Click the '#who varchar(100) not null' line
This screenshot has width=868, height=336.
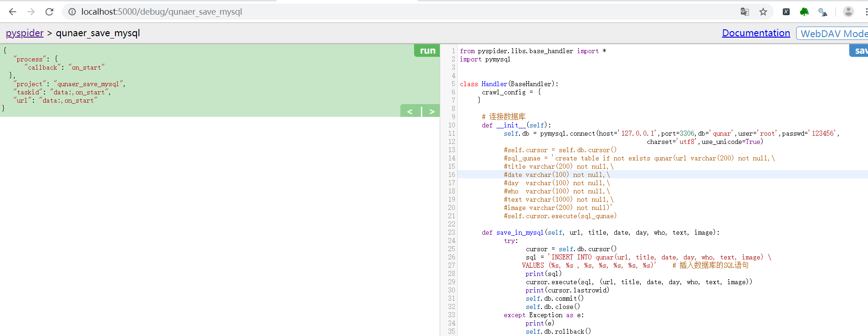(557, 191)
